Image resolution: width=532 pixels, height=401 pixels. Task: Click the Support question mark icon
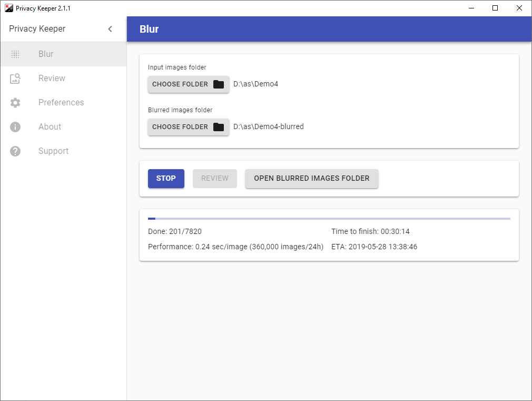(15, 151)
